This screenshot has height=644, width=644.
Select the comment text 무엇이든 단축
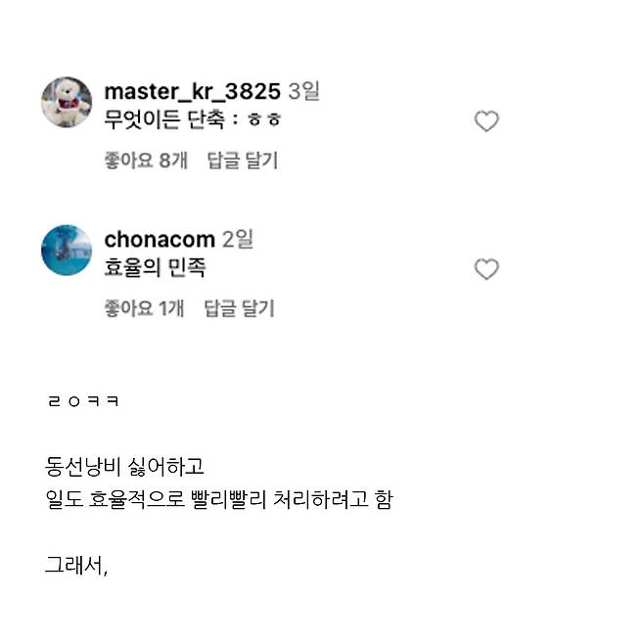coord(166,119)
